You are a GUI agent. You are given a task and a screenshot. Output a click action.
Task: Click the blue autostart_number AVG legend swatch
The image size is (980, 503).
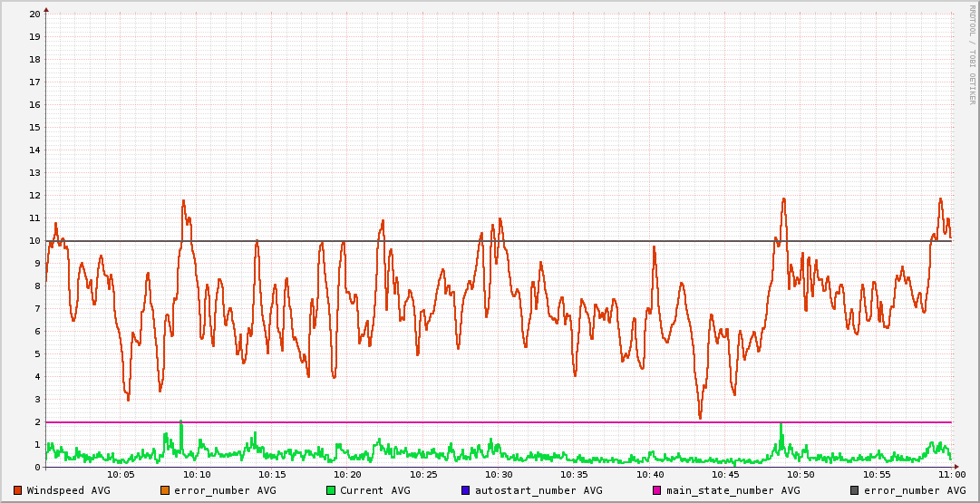(466, 490)
